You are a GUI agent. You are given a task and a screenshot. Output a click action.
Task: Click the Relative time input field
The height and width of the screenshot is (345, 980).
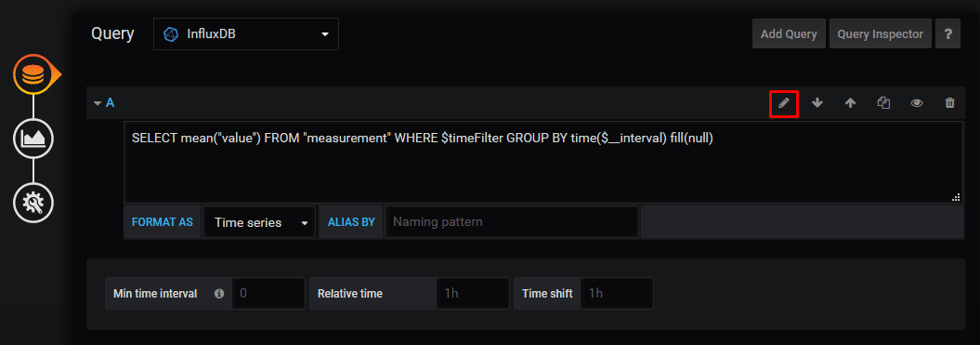473,293
